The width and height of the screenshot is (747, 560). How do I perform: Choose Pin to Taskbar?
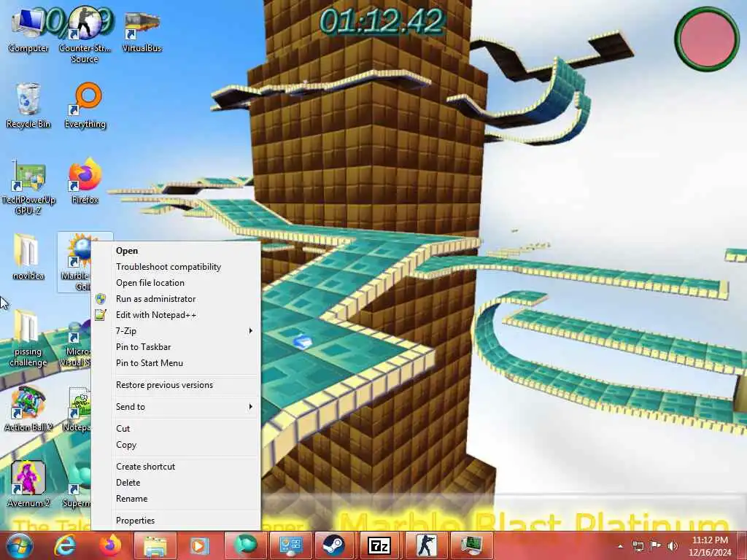point(175,347)
